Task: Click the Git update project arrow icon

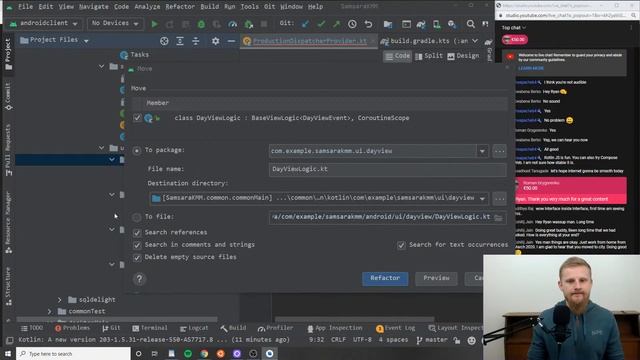Action: (305, 24)
